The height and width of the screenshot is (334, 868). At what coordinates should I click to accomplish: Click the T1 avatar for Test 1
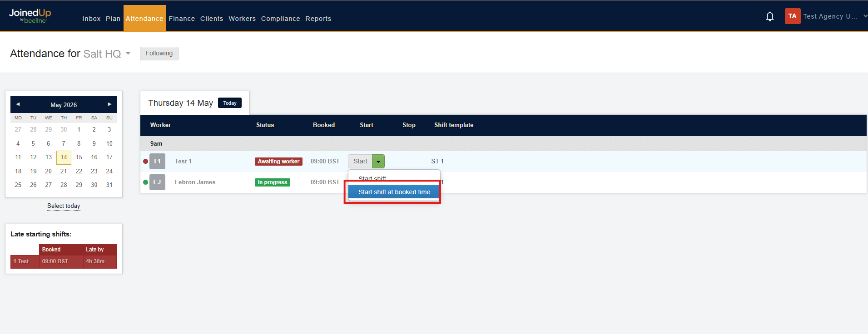point(157,161)
